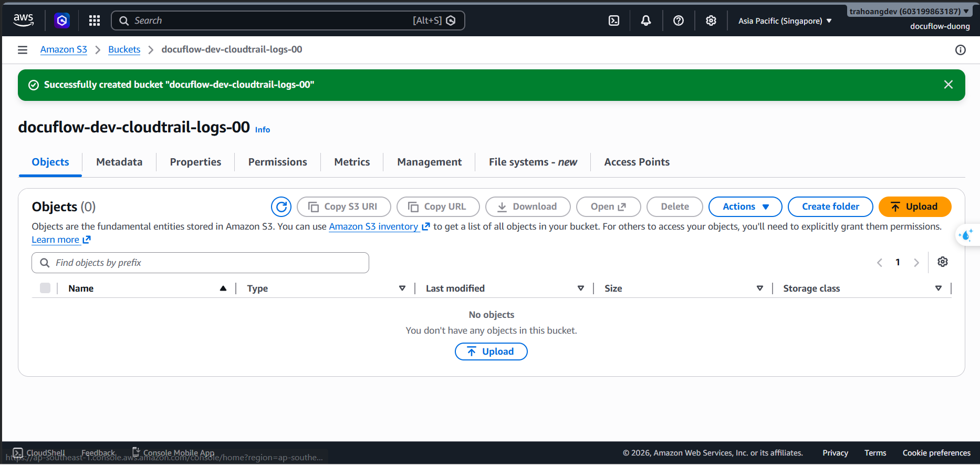
Task: Focus the Find objects by prefix field
Action: click(200, 263)
